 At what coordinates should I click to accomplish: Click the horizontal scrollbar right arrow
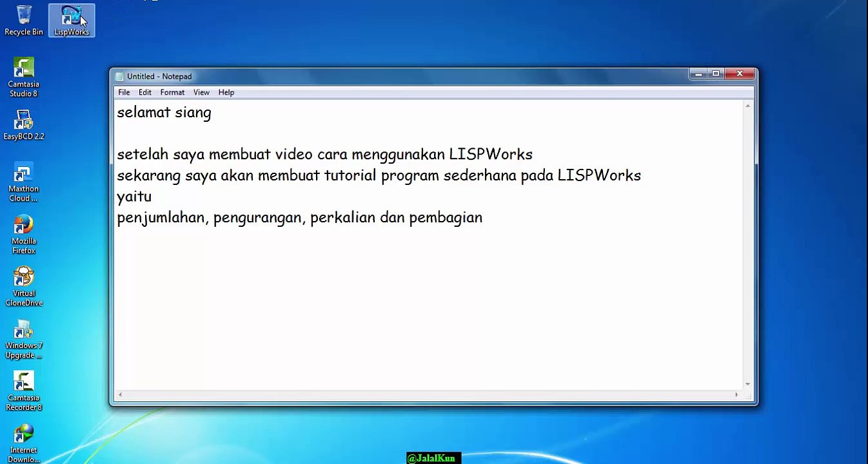point(737,395)
